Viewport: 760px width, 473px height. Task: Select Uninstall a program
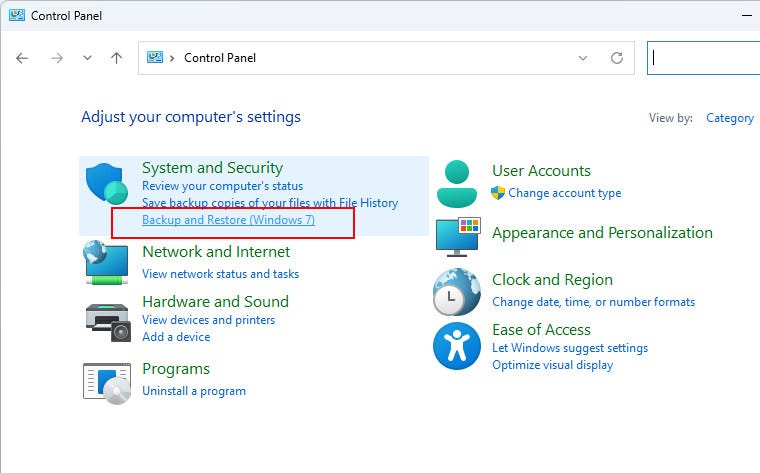click(x=194, y=391)
